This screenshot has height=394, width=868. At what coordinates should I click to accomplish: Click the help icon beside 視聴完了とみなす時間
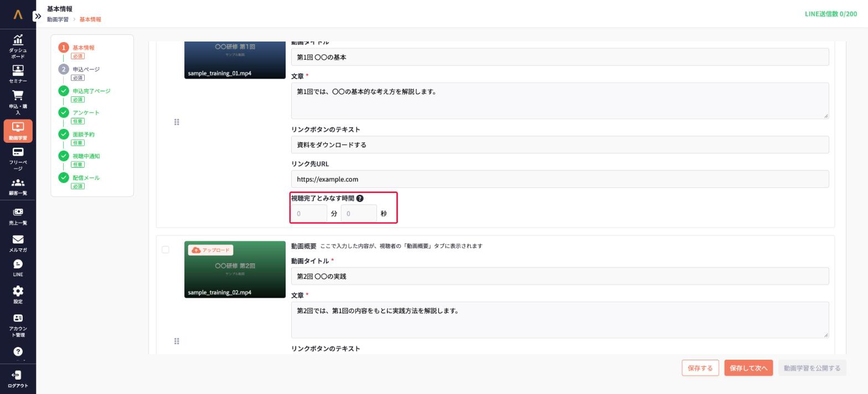pyautogui.click(x=360, y=198)
